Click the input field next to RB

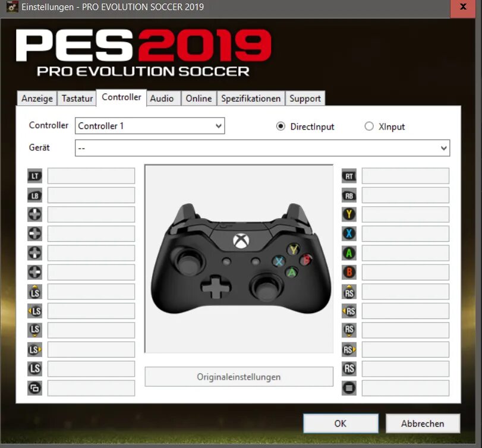pos(405,195)
